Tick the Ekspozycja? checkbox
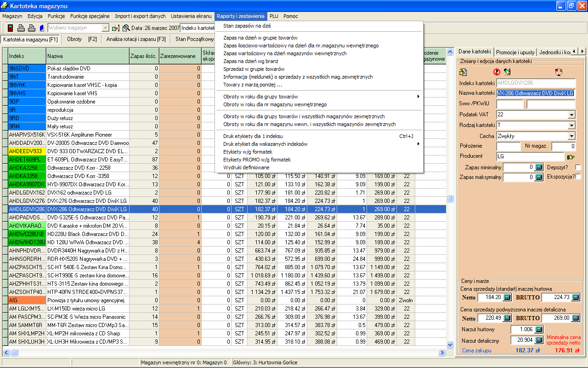The width and height of the screenshot is (588, 368). [578, 177]
